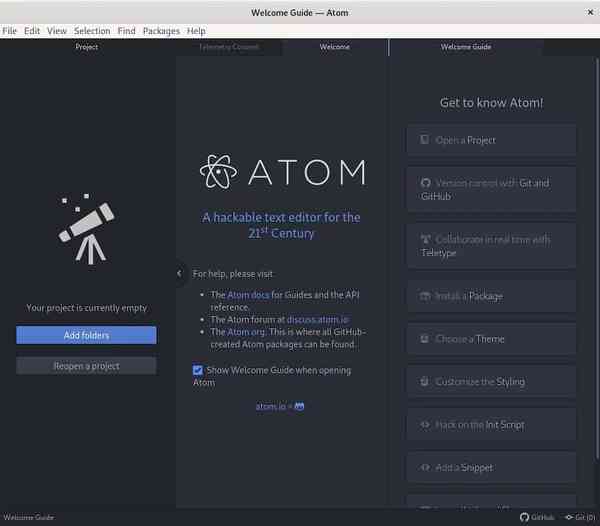Expand the Install a Package card
600x526 pixels.
491,296
